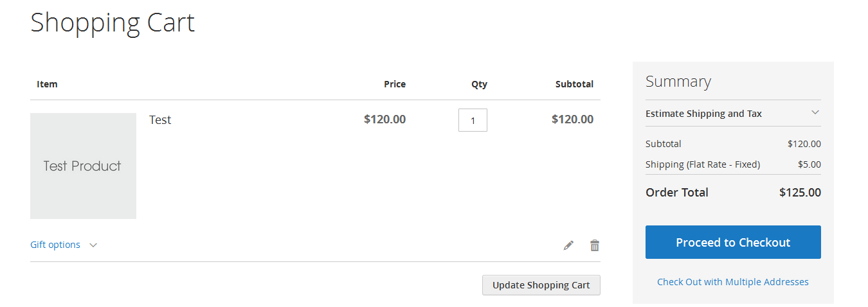This screenshot has height=307, width=868.
Task: Open the Gift options link
Action: tap(55, 245)
